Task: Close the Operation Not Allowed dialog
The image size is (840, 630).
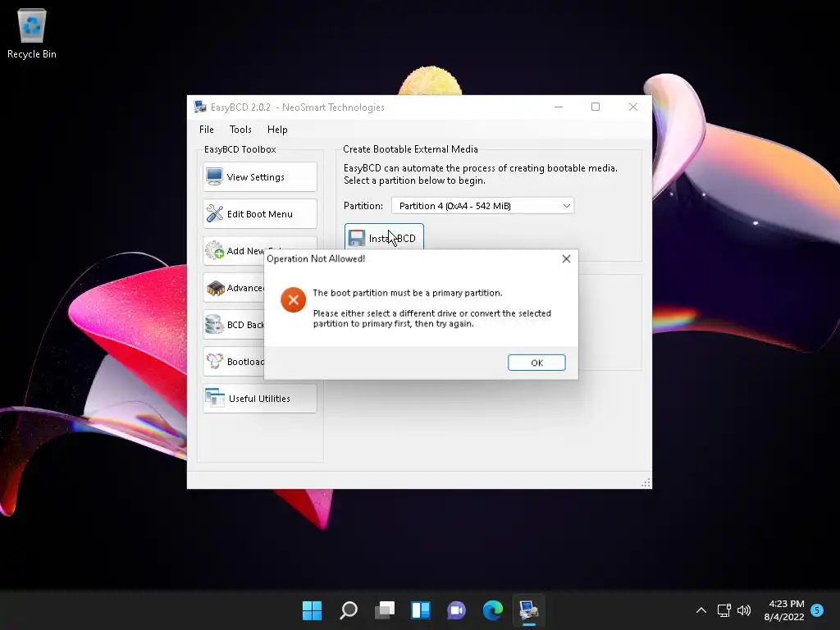Action: coord(566,258)
